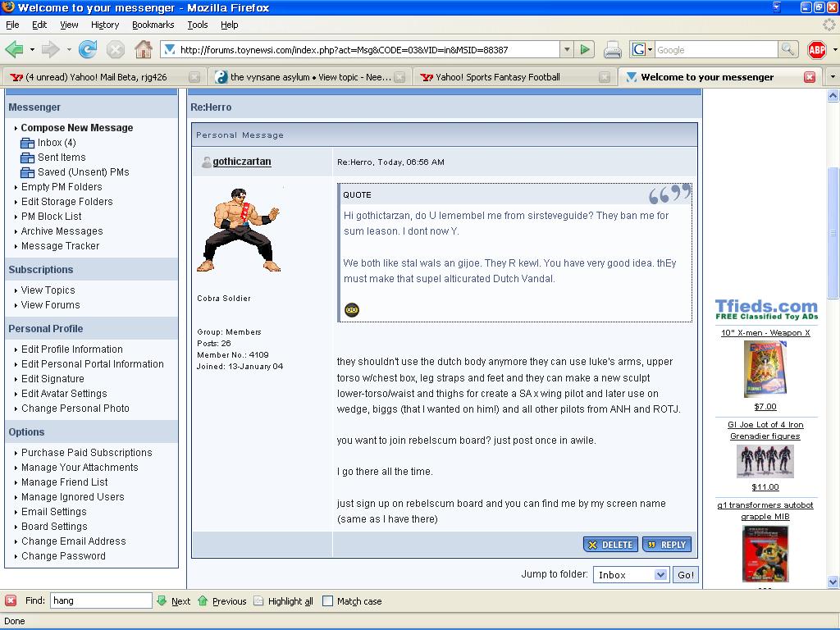Open the Inbox folder in Messenger
840x630 pixels.
click(x=56, y=143)
